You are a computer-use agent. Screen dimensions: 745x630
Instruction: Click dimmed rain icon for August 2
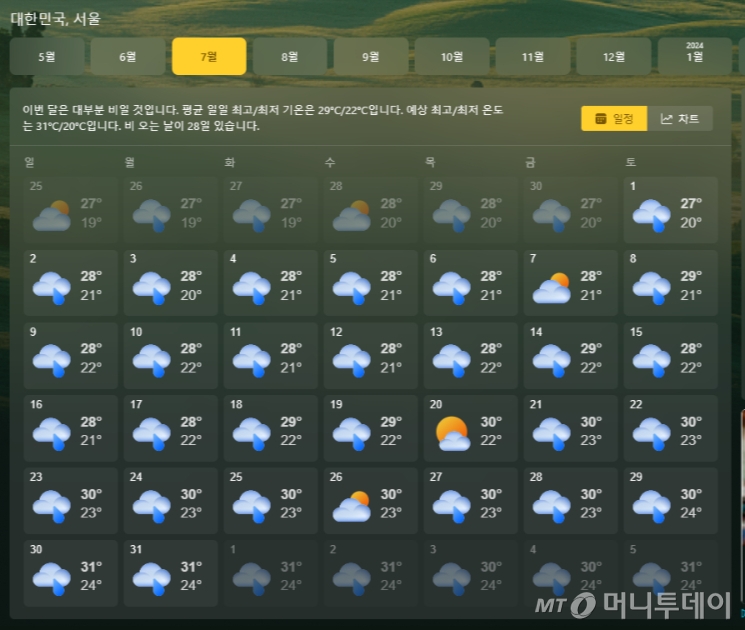[x=352, y=578]
